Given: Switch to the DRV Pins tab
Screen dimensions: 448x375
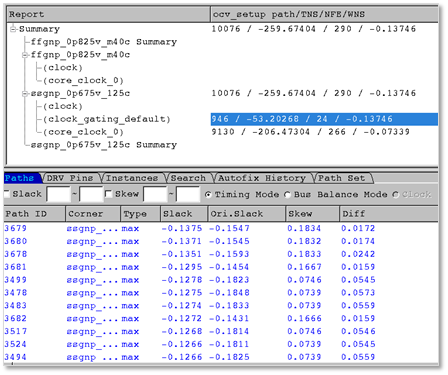Looking at the screenshot, I should click(70, 178).
